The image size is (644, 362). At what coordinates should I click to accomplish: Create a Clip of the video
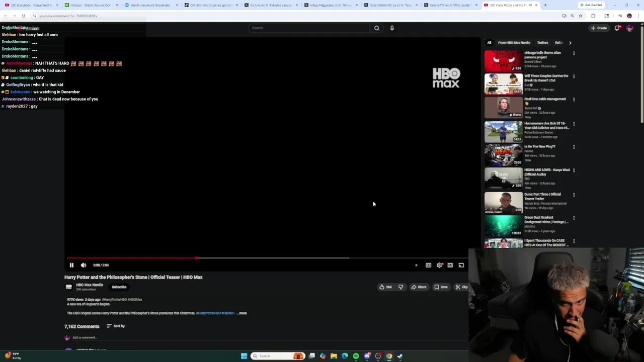tap(461, 287)
